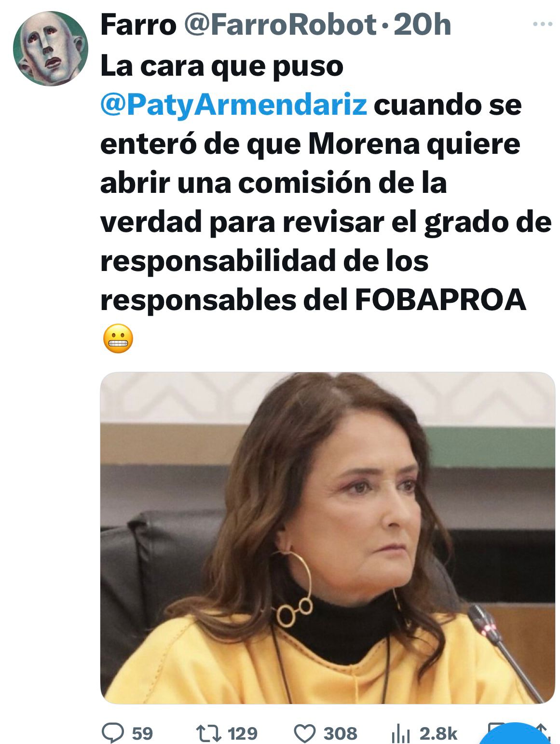Image resolution: width=560 pixels, height=744 pixels.
Task: Open the @FarroRobot handle
Action: pyautogui.click(x=280, y=25)
